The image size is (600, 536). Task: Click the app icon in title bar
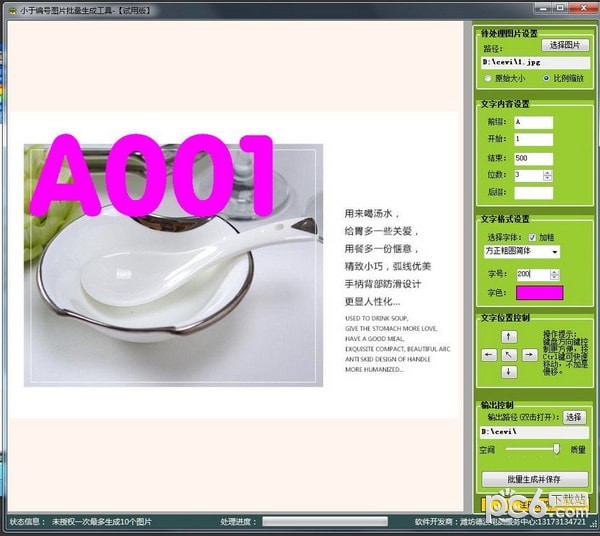[9, 7]
